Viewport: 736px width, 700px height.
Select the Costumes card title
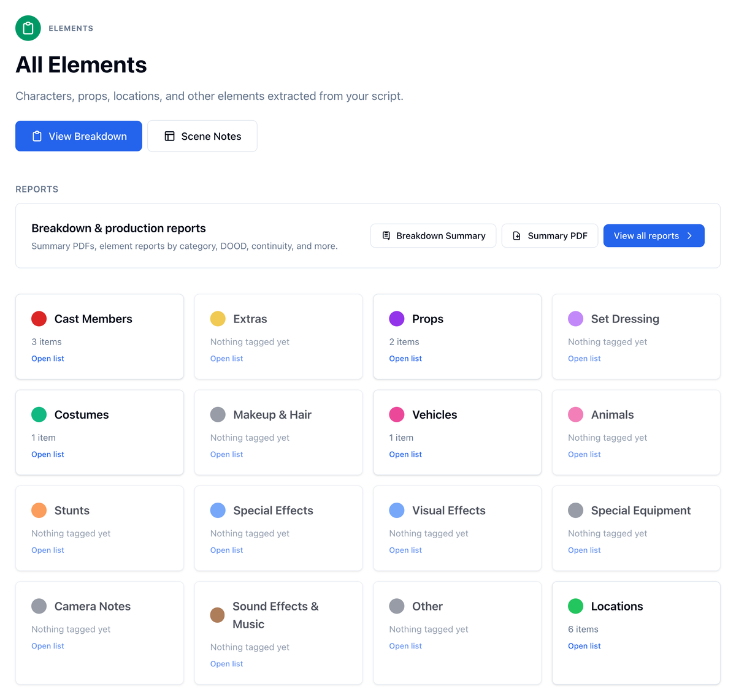click(82, 415)
